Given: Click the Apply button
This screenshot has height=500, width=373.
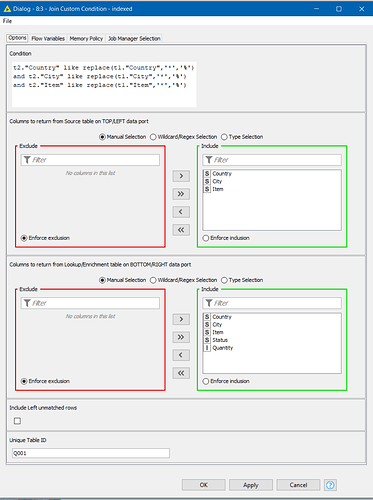Looking at the screenshot, I should (x=251, y=485).
